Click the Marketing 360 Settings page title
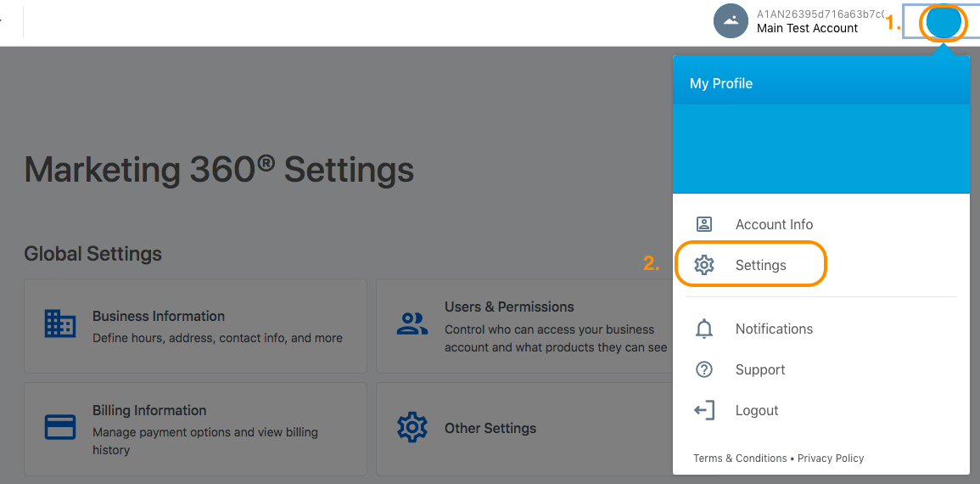Image resolution: width=980 pixels, height=484 pixels. pyautogui.click(x=219, y=168)
